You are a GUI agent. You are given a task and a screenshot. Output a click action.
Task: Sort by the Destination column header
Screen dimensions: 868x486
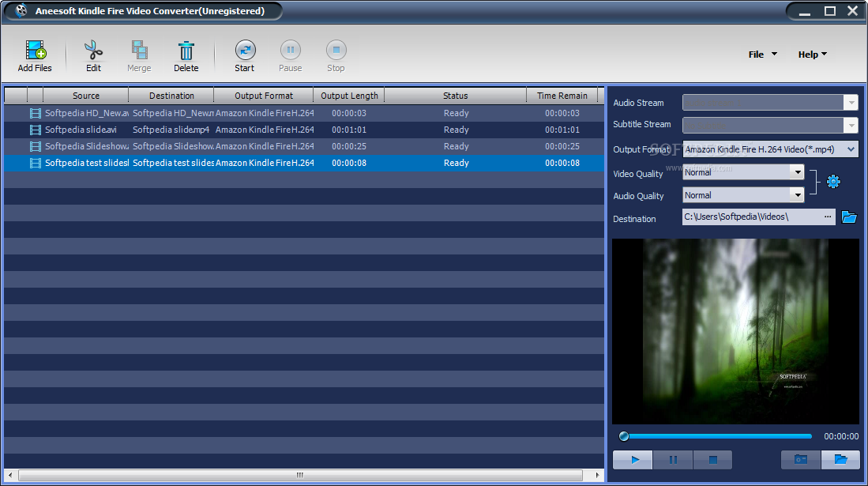171,96
